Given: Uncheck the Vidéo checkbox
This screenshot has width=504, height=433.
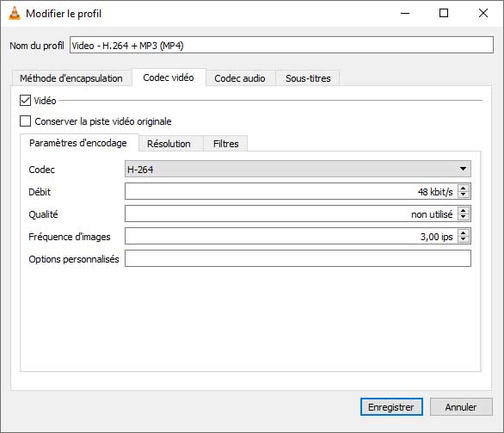Looking at the screenshot, I should tap(26, 101).
